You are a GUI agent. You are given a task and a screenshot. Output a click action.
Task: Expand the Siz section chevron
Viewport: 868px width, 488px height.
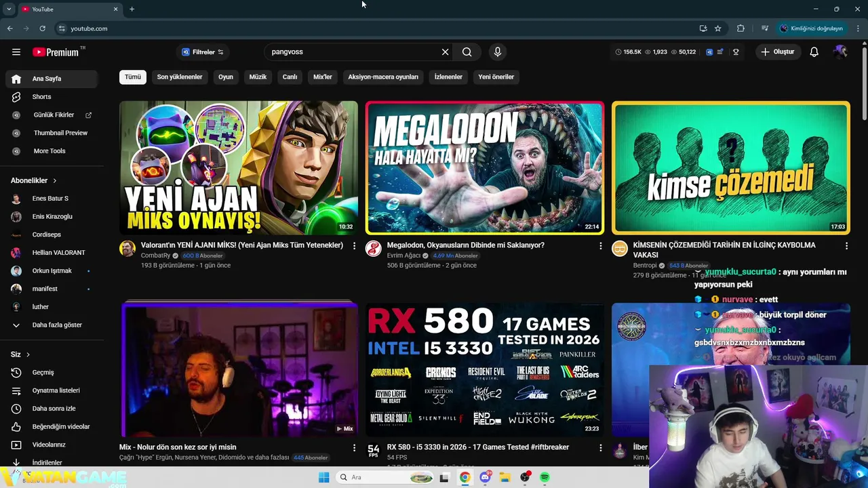pos(28,354)
